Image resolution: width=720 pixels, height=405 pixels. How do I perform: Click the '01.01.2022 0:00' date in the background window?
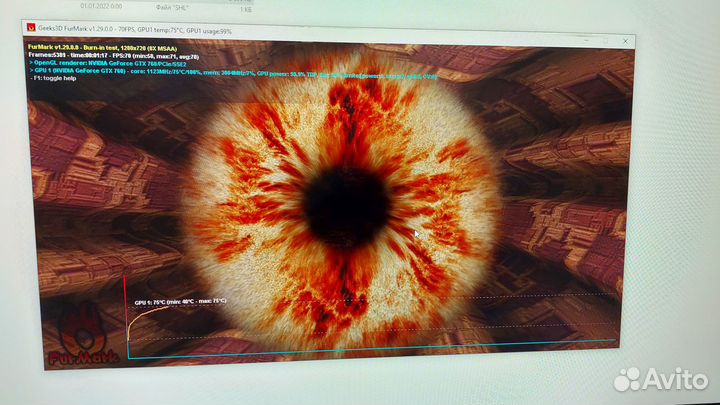point(101,6)
